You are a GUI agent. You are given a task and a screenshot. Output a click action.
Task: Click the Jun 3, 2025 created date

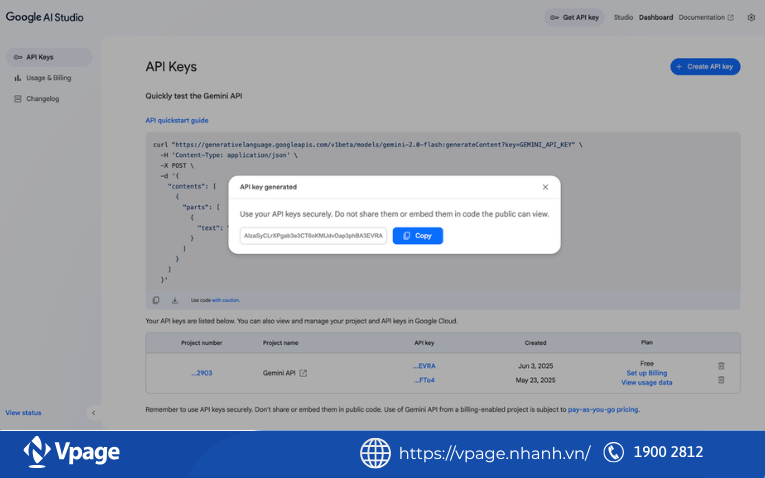535,366
